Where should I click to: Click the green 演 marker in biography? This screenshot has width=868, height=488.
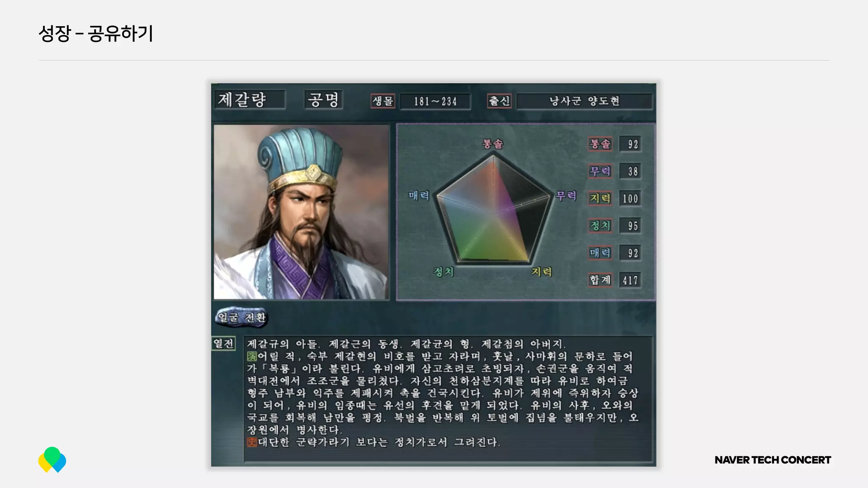(252, 356)
